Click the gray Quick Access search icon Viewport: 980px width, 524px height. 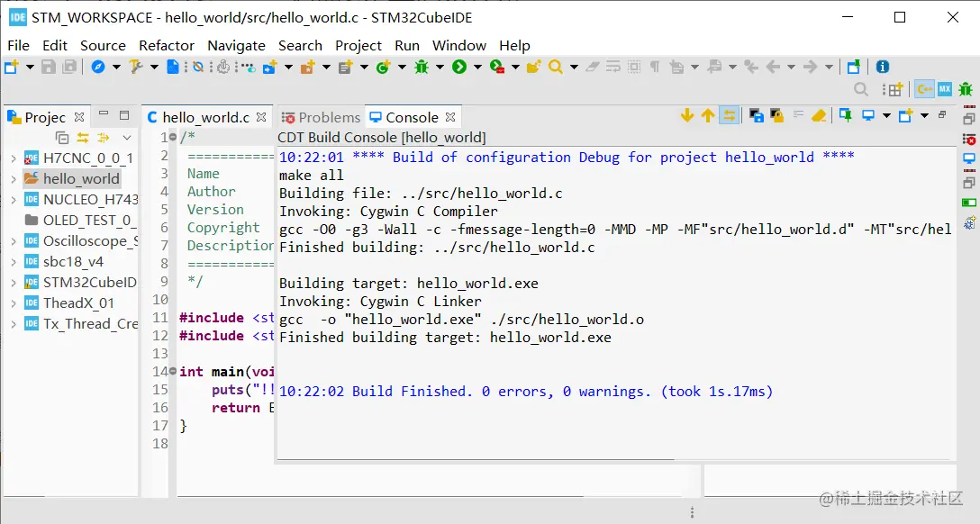click(x=860, y=89)
